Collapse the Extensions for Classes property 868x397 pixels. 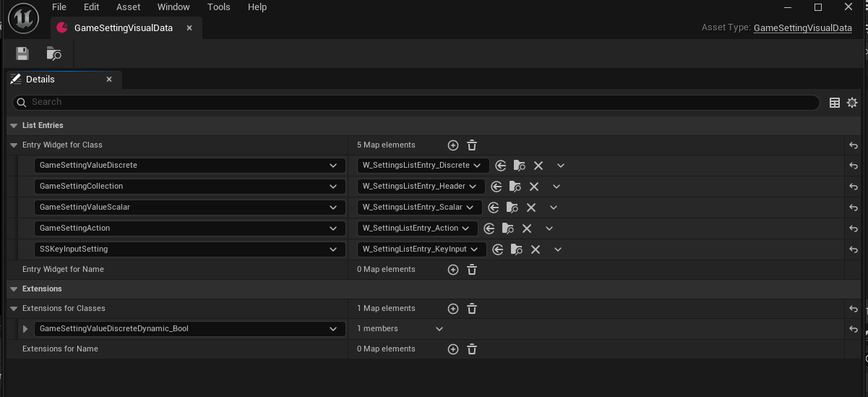click(14, 309)
